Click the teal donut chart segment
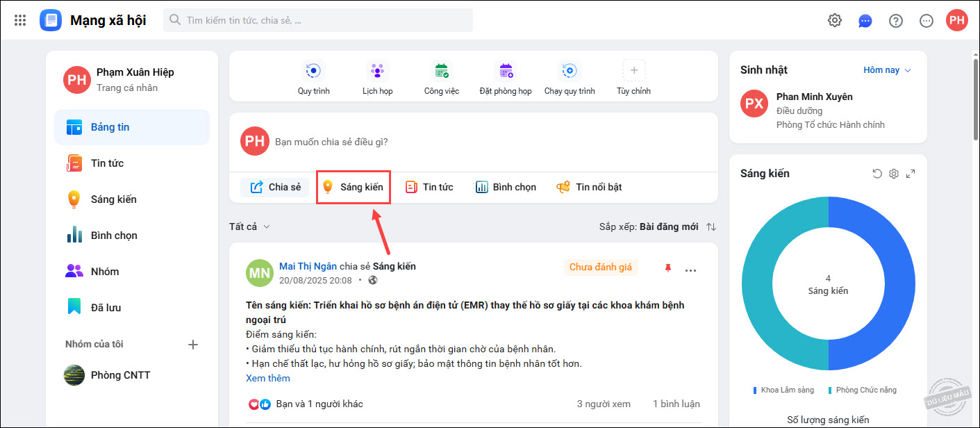 (x=756, y=285)
